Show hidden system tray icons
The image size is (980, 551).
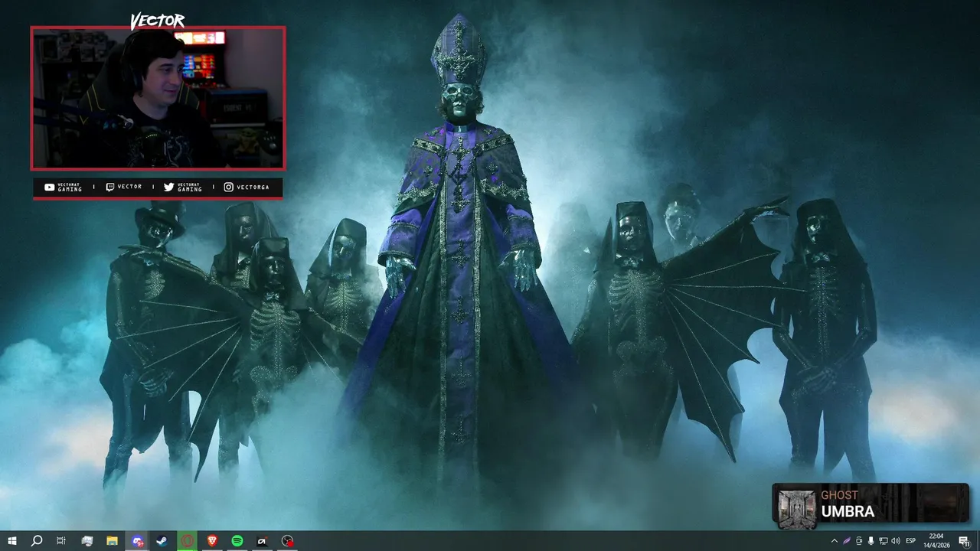[x=835, y=541]
